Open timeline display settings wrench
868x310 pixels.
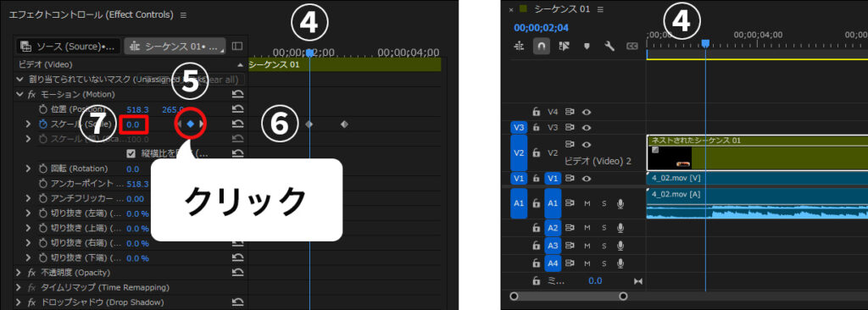pos(609,47)
